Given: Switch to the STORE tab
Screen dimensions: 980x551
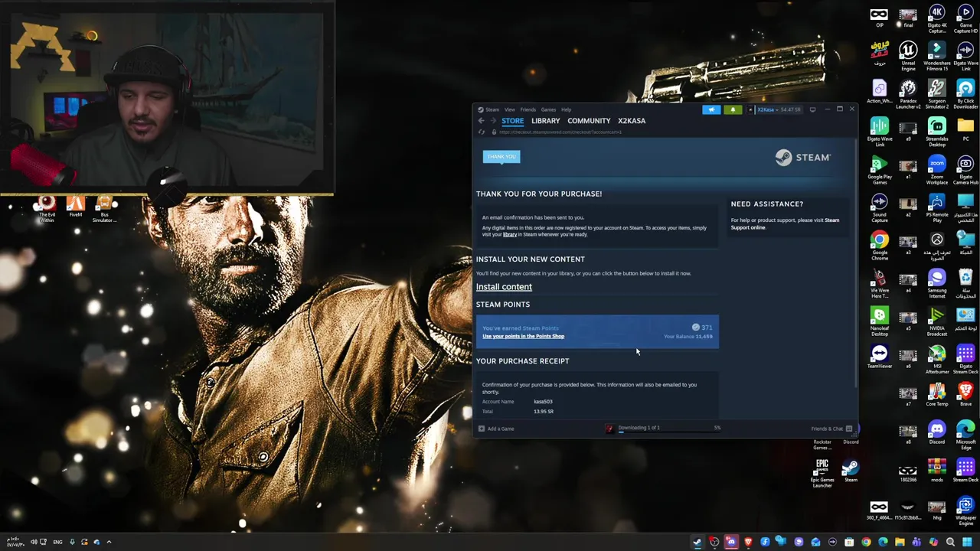Looking at the screenshot, I should pyautogui.click(x=512, y=121).
